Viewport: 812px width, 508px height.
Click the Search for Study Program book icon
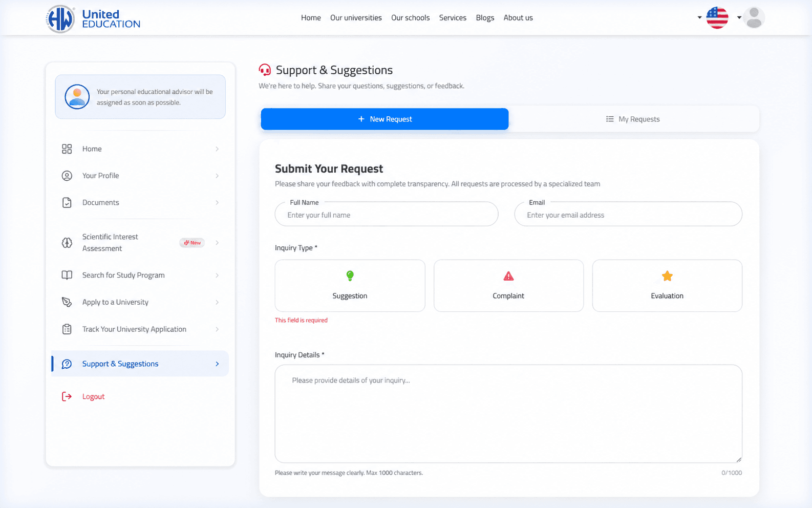click(67, 275)
